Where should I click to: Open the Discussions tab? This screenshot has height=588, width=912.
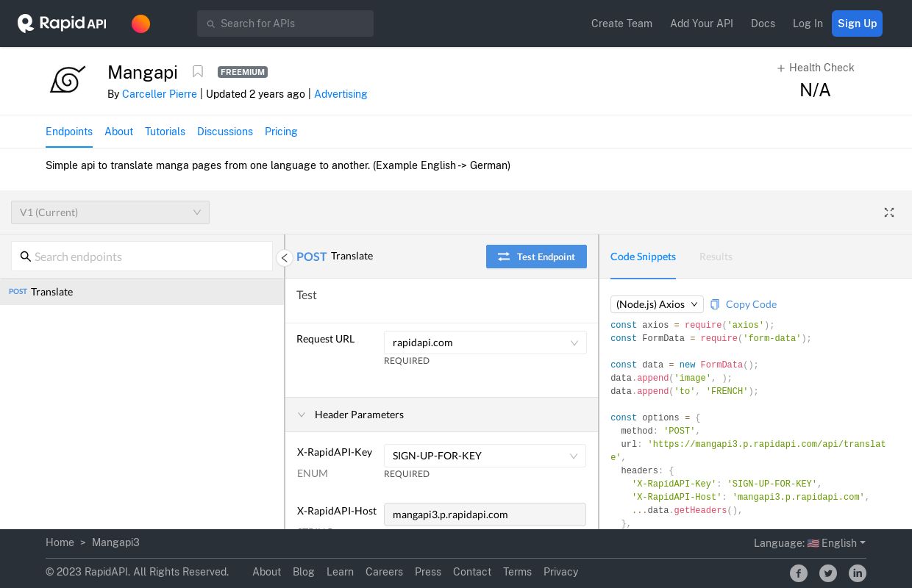225,132
